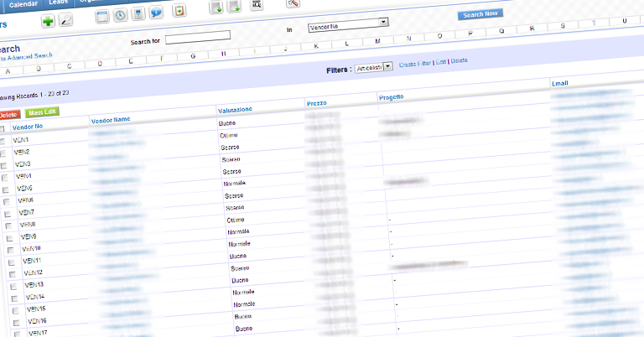Click the filter Edit link
This screenshot has height=337, width=644.
tap(441, 62)
